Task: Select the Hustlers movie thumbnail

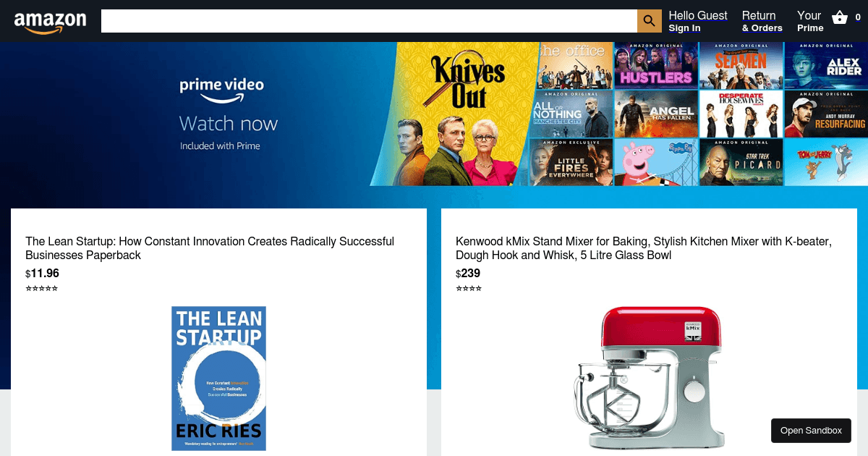Action: [656, 65]
